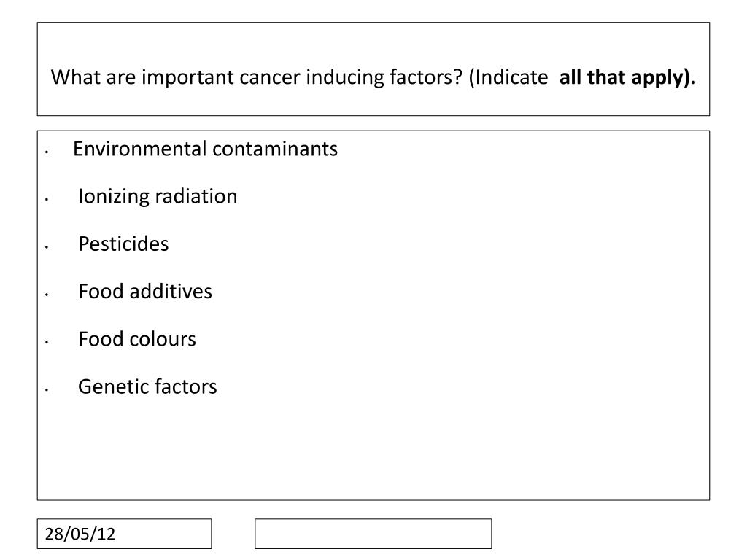Select the Environmental contaminants option

[x=205, y=149]
